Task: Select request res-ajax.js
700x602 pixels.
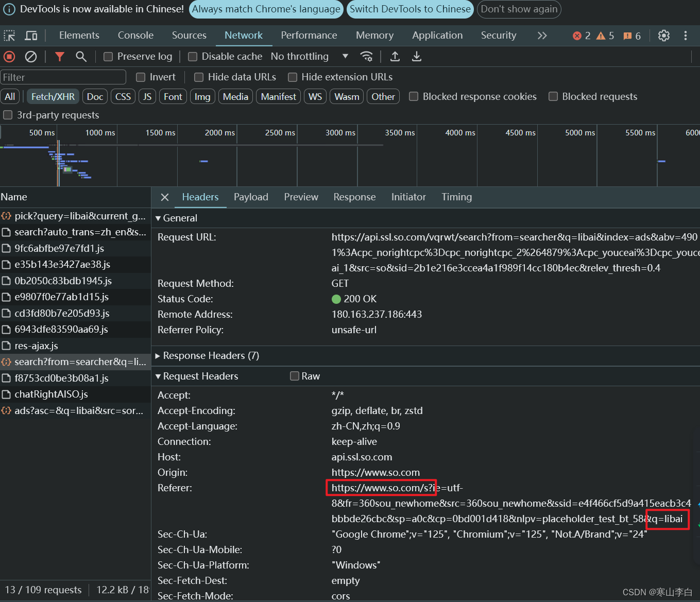Action: tap(75, 346)
